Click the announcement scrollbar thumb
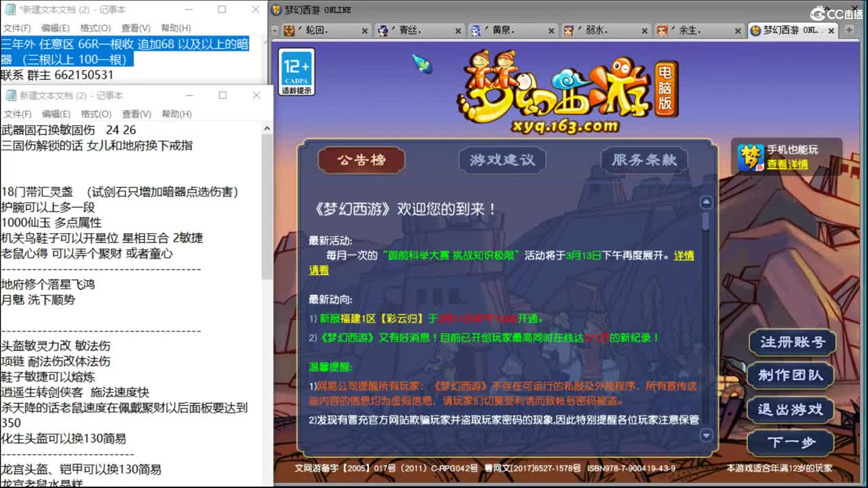 [706, 221]
